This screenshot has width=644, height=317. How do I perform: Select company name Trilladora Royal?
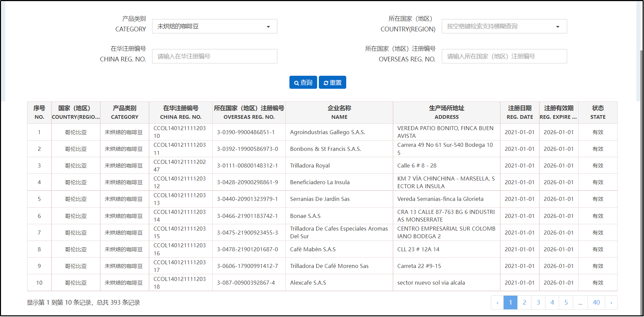(310, 166)
